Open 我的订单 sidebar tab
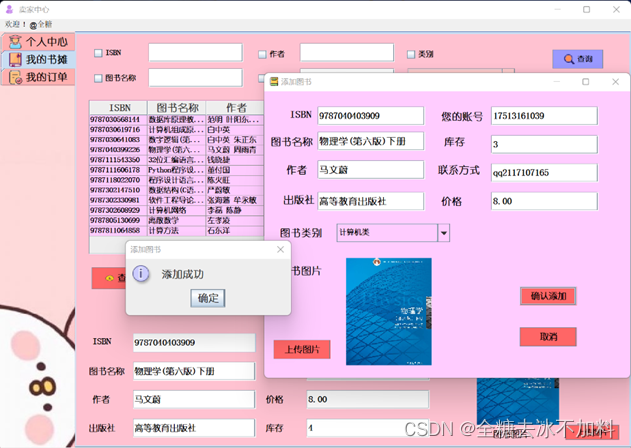 pos(38,77)
